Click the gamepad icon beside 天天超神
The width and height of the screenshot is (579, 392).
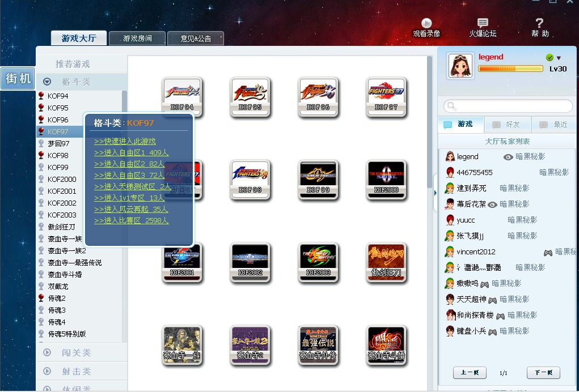point(492,300)
